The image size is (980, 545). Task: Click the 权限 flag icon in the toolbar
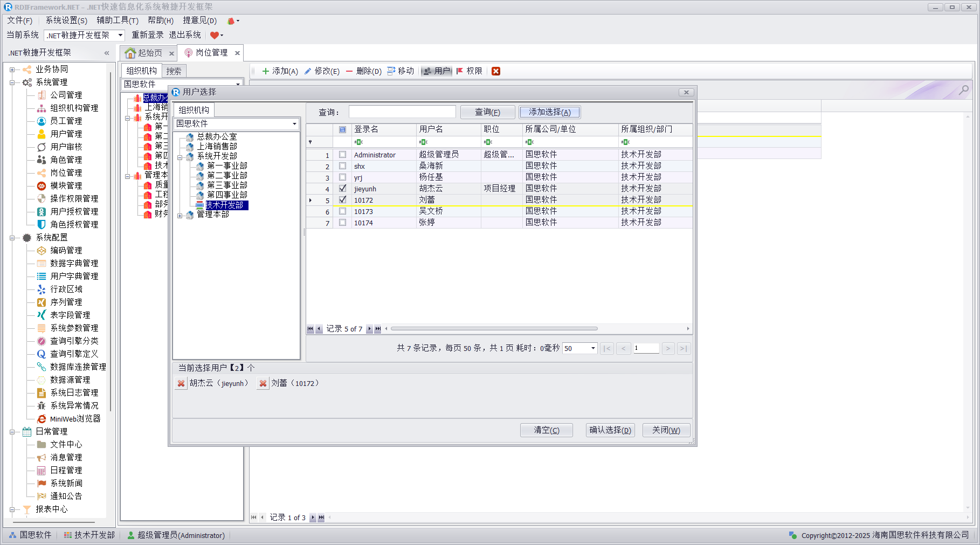pos(460,71)
